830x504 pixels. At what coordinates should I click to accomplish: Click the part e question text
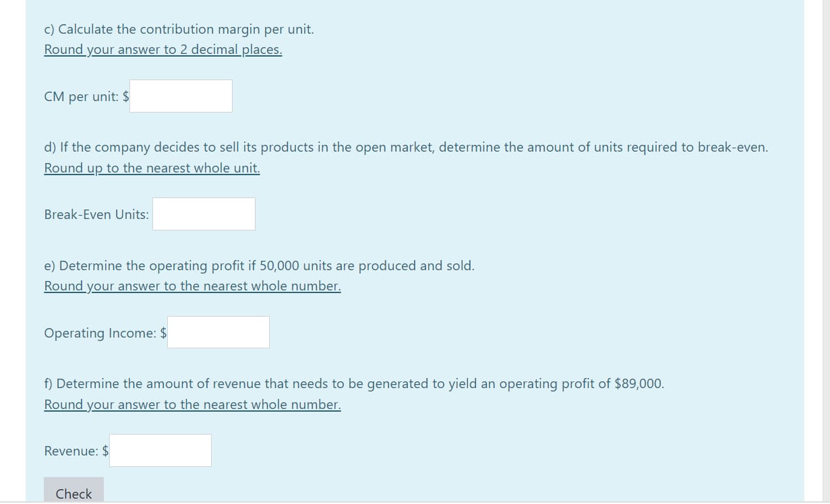pyautogui.click(x=259, y=265)
